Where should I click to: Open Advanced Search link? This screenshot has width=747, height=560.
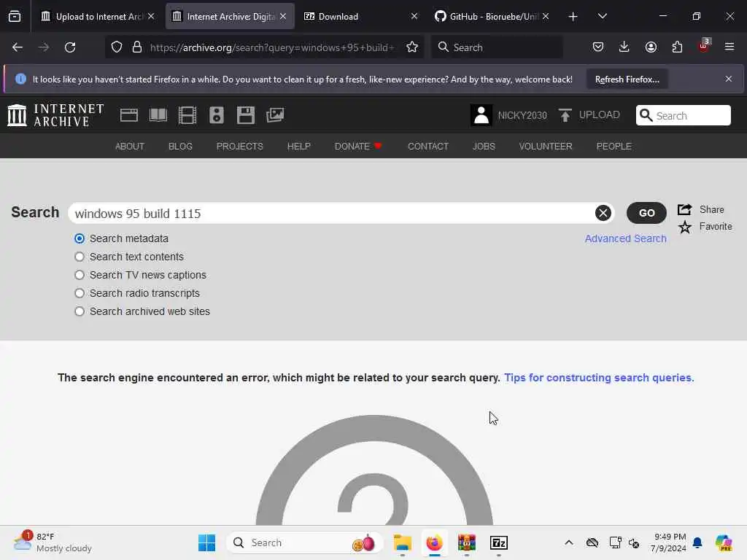click(625, 238)
